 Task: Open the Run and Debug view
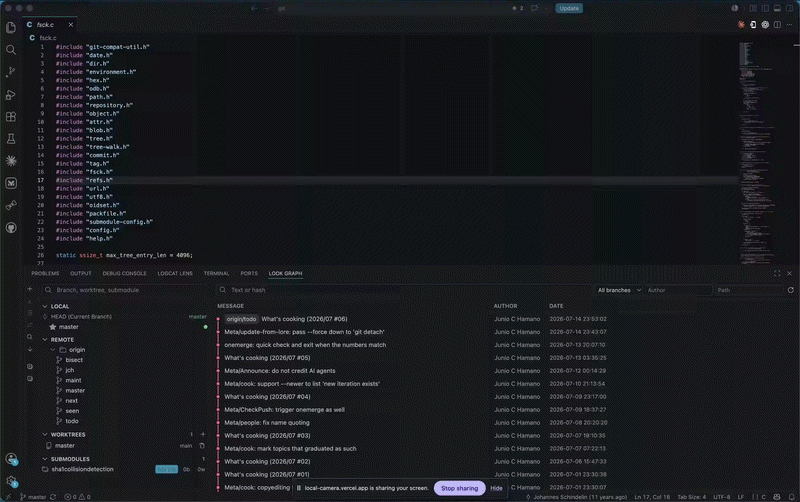click(x=11, y=94)
